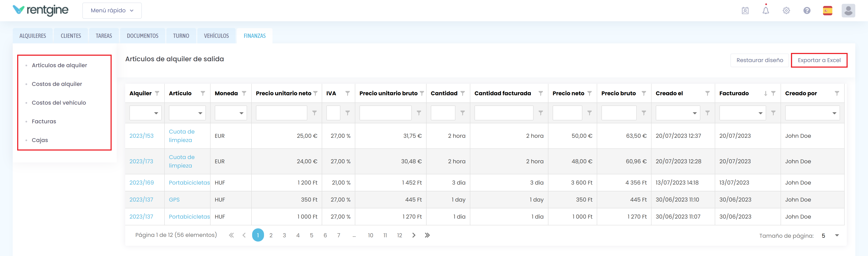Open filter operator icon beside Cantidad filter input

pos(463,113)
